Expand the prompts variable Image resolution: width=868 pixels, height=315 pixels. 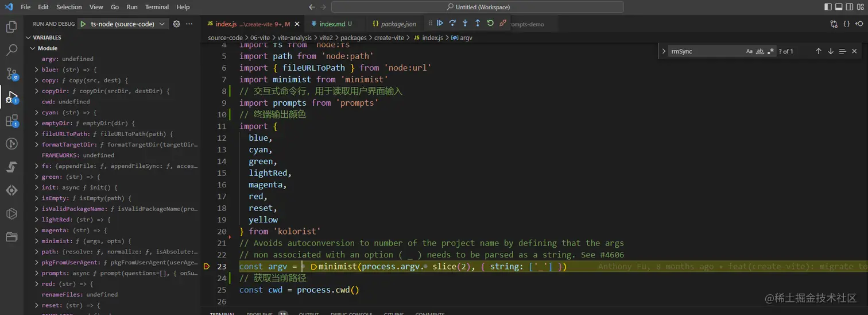pyautogui.click(x=37, y=273)
